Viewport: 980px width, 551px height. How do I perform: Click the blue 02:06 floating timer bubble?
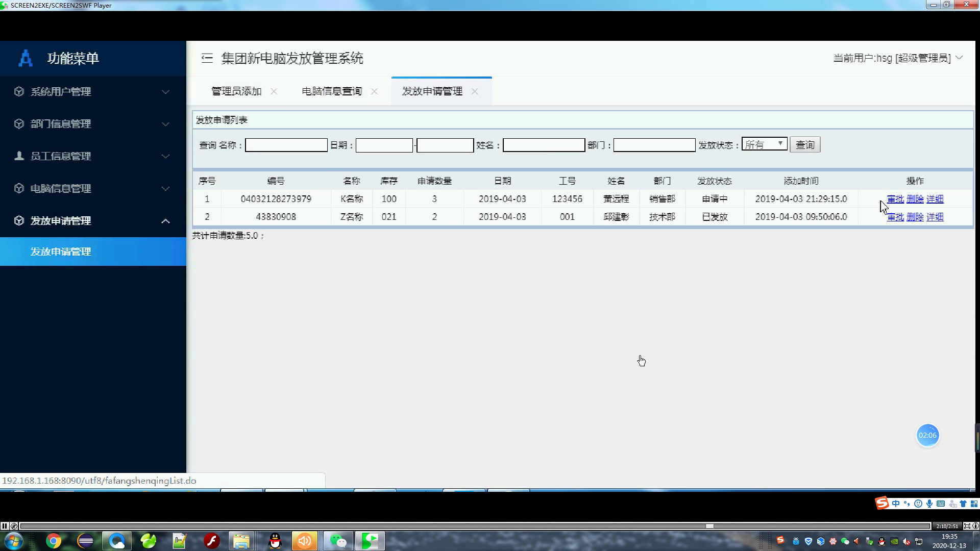pos(927,435)
